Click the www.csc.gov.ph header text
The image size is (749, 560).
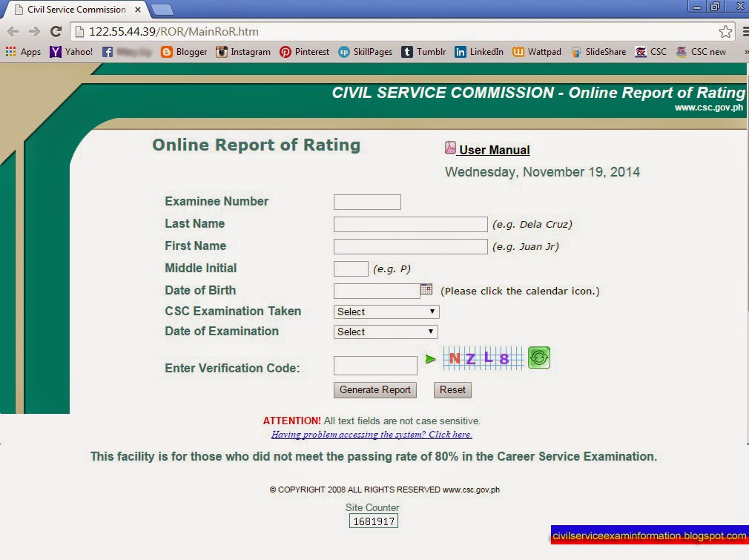coord(709,108)
